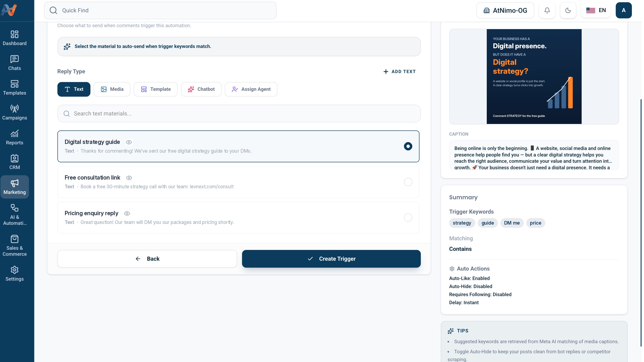Click the ADD TEXT link
This screenshot has height=362, width=644.
399,72
